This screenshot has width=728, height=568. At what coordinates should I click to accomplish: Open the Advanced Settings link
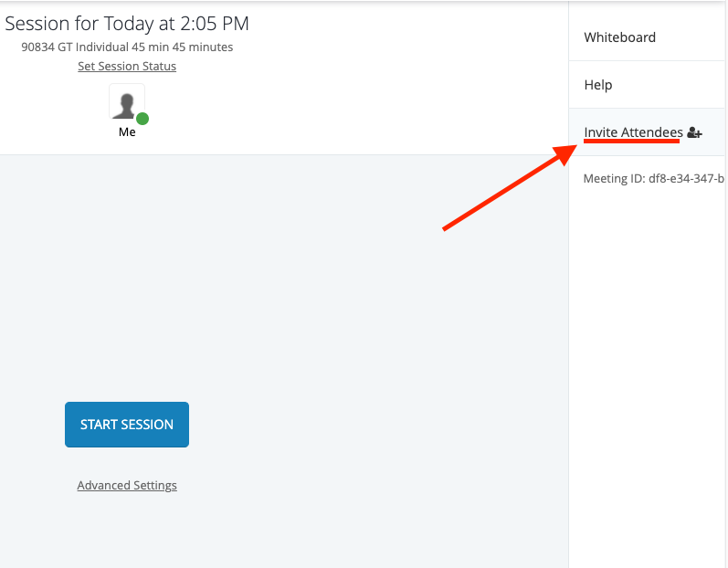tap(127, 486)
